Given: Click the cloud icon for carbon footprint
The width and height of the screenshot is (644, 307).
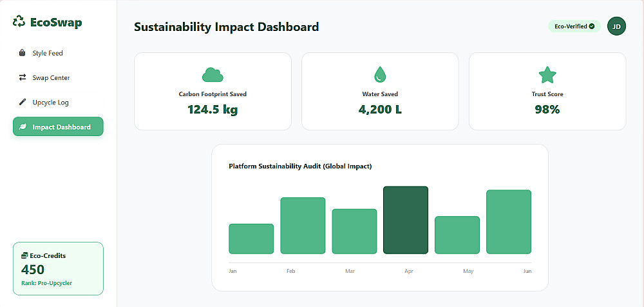Looking at the screenshot, I should tap(213, 75).
